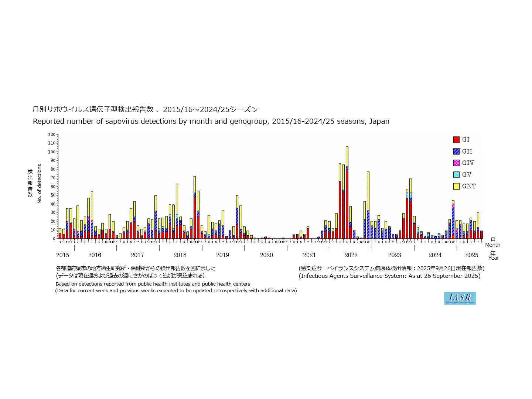Viewport: 532px width, 399px height.
Task: Click the 'Based on detections reported' footnote
Action: coord(153,284)
